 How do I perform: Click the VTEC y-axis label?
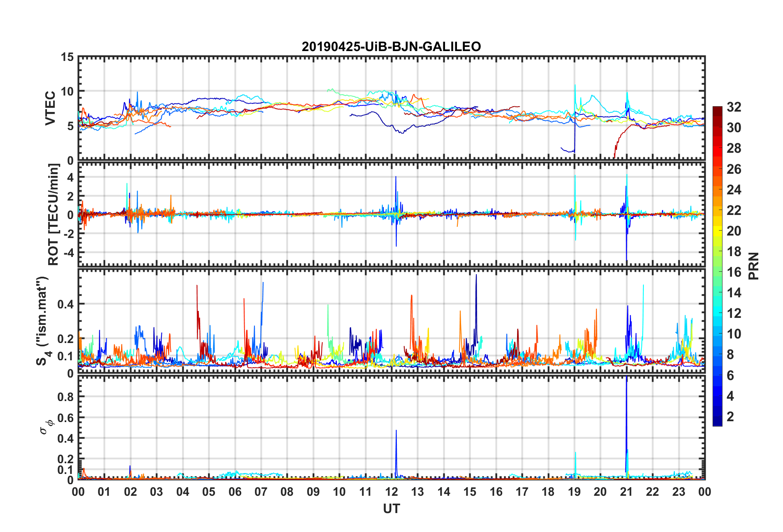tap(50, 108)
